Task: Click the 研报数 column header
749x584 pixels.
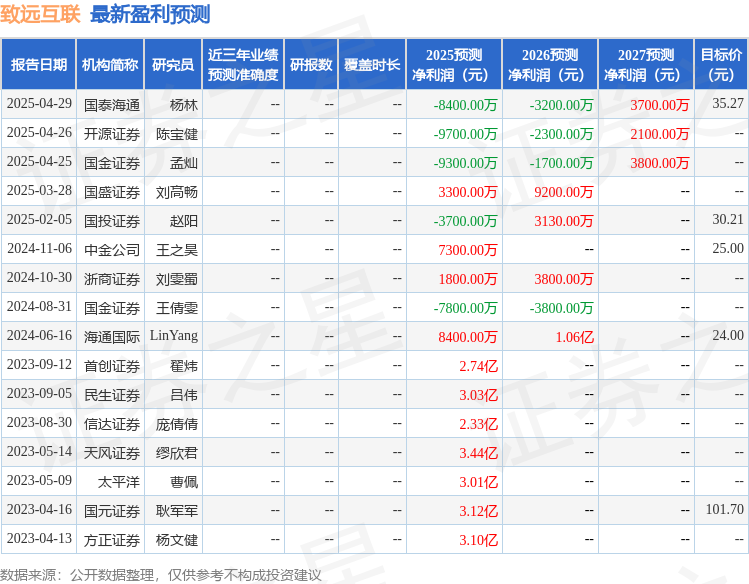Action: (311, 64)
